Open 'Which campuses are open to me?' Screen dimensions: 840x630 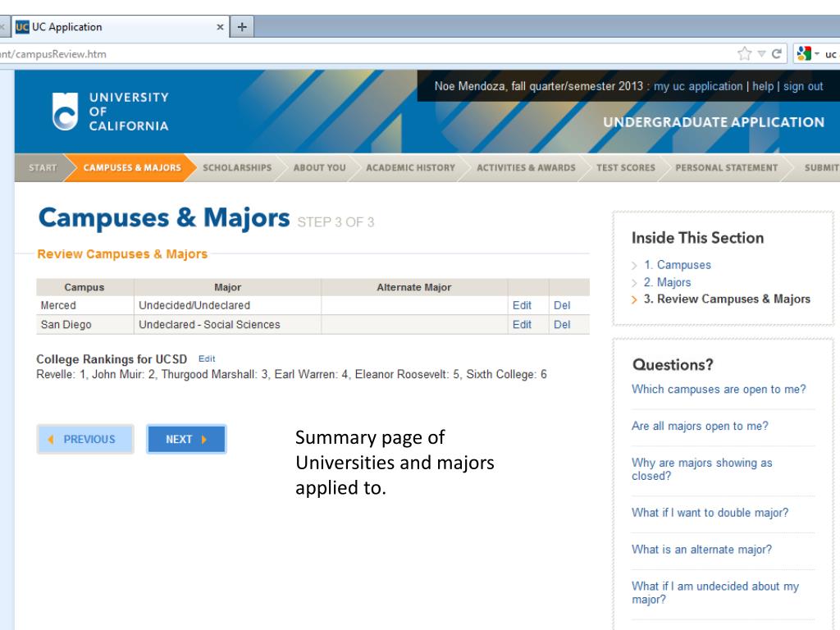719,390
